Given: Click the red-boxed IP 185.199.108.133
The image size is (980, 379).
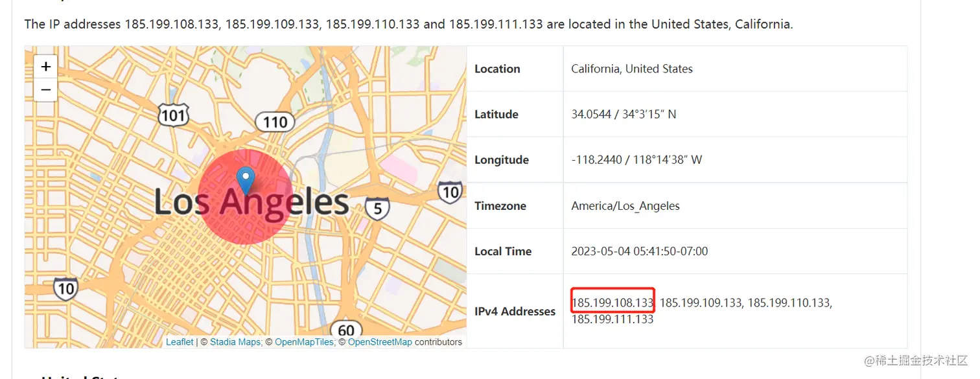Looking at the screenshot, I should tap(612, 302).
